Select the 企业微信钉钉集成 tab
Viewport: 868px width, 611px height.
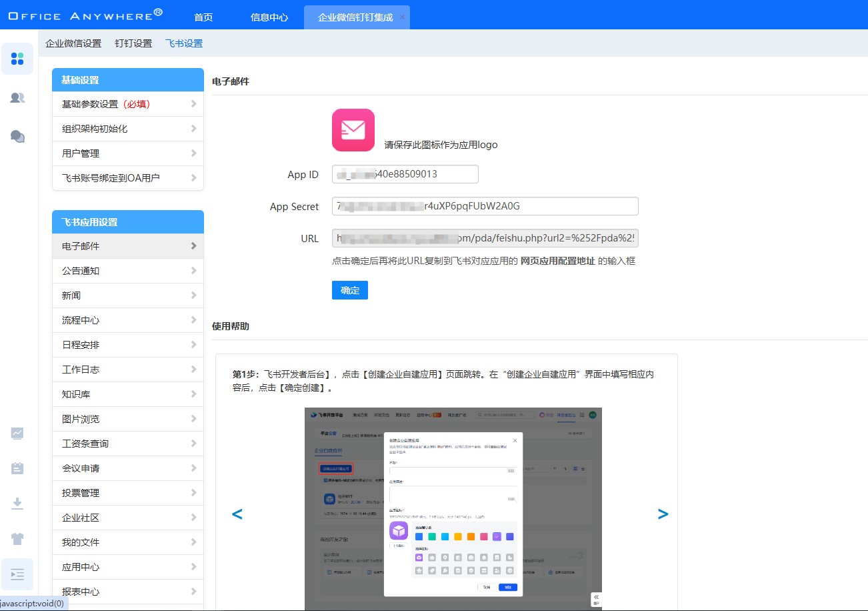tap(355, 17)
